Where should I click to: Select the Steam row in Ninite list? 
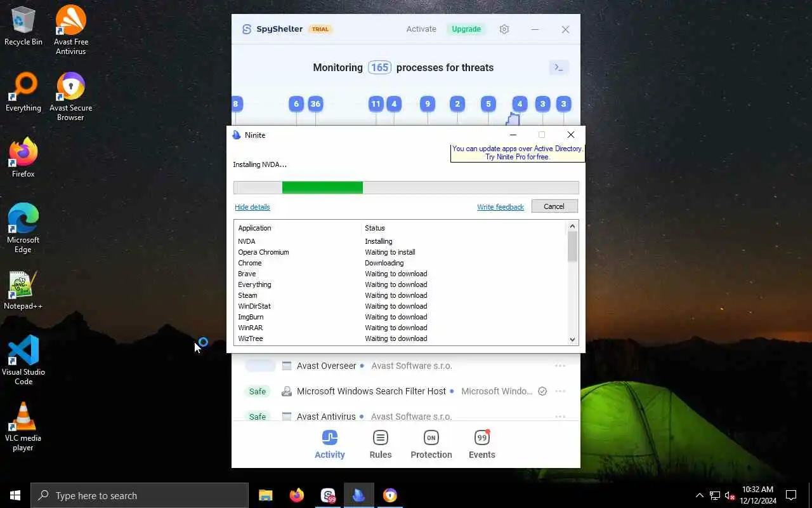400,295
